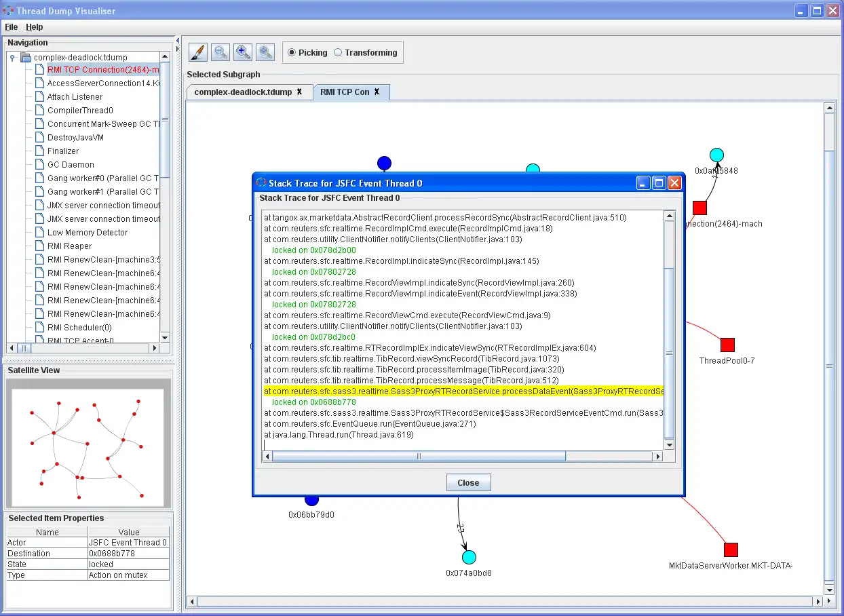Screen dimensions: 844x616
Task: Collapse the complex-deadlock.tdump tree node
Action: [x=13, y=58]
